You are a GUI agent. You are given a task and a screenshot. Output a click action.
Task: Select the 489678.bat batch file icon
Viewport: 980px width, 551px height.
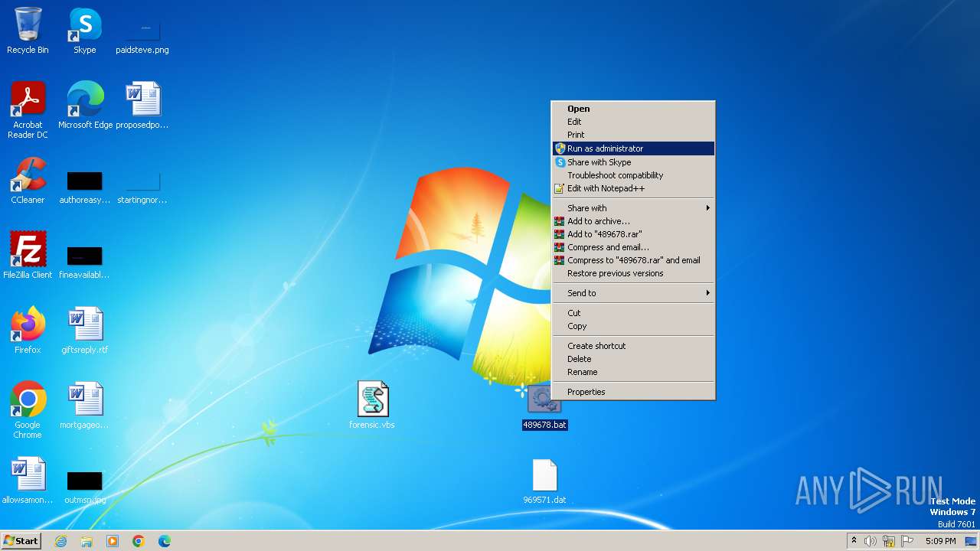click(x=544, y=406)
